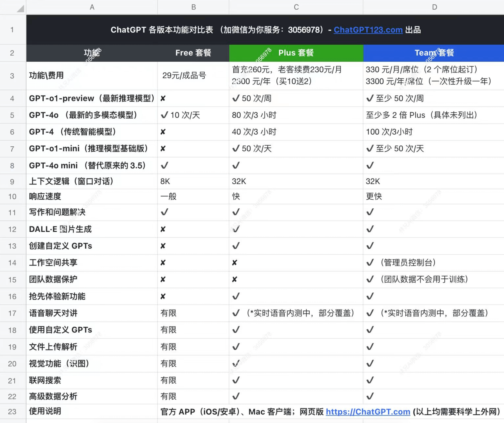Screen dimensions: 504x423
Task: Select the '联网搜索' cell
Action: tap(92, 380)
